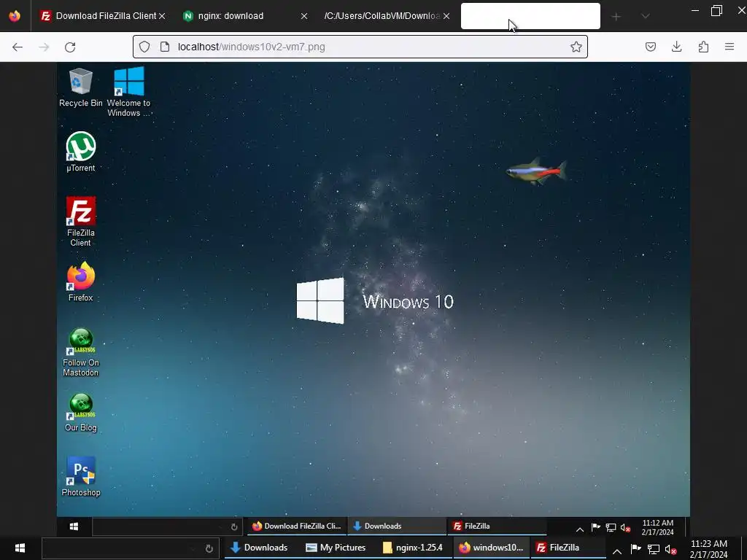Screen dimensions: 747x560
Task: Click the refresh icon in taskbar search box
Action: click(x=209, y=548)
